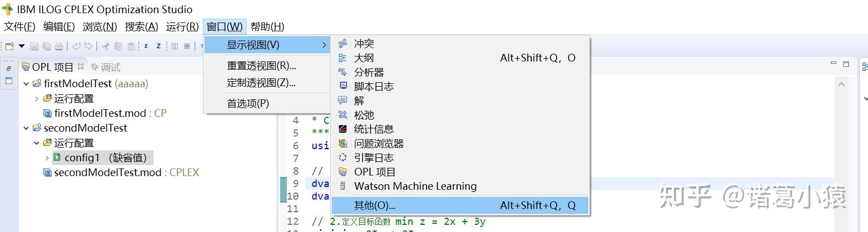Screen dimensions: 868x232
Task: Click code line 12 comment in editor
Action: point(399,222)
